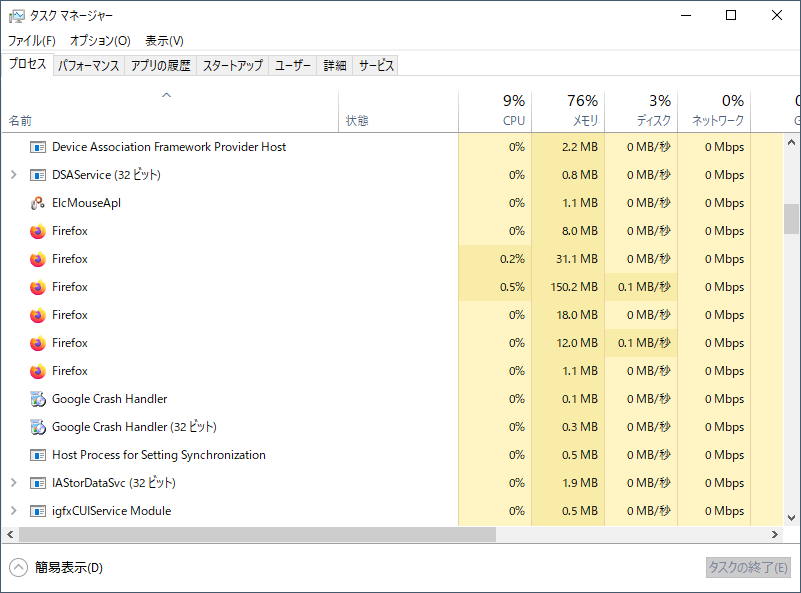Click the 0.2% CPU value
The image size is (801, 593).
click(512, 259)
